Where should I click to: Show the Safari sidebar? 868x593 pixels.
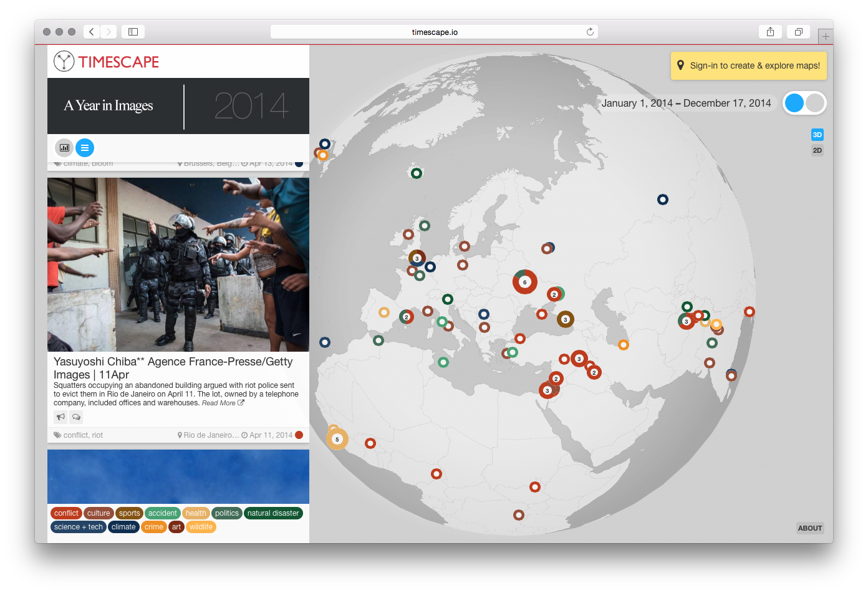tap(133, 32)
